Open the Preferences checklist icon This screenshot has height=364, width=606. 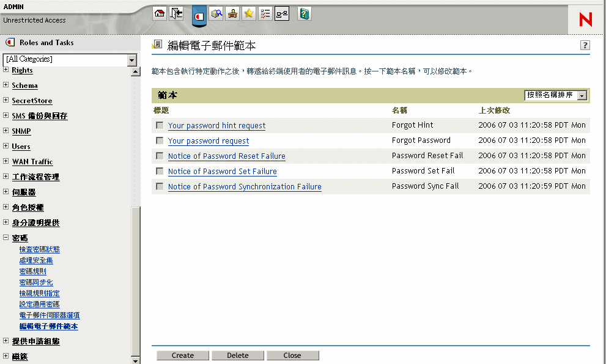click(265, 13)
